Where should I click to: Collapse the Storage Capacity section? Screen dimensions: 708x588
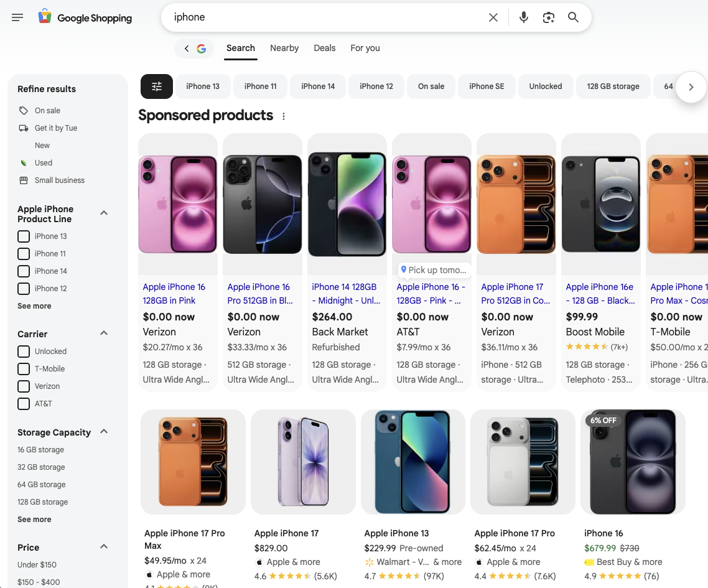(104, 431)
